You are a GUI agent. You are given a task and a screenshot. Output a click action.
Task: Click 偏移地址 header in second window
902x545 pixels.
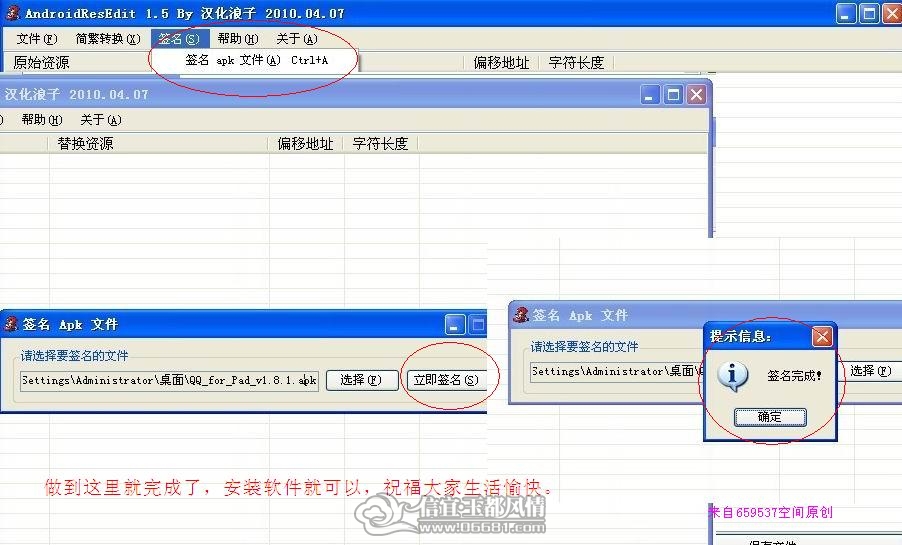[305, 143]
